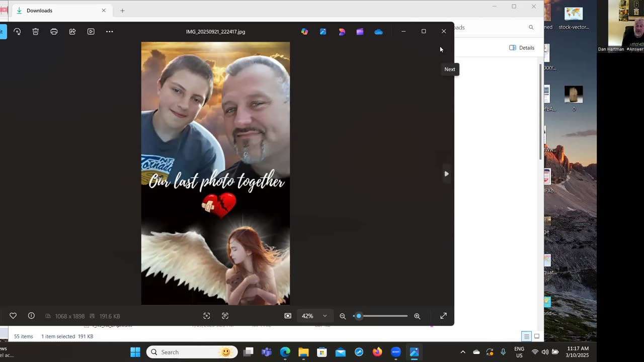Click the File Explorer vertical scrollbar
The width and height of the screenshot is (644, 362).
click(541, 112)
